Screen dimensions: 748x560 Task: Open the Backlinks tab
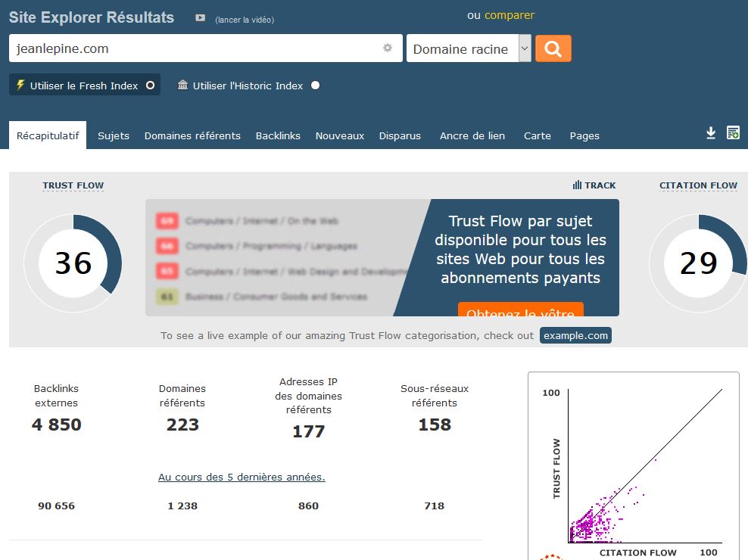[278, 136]
